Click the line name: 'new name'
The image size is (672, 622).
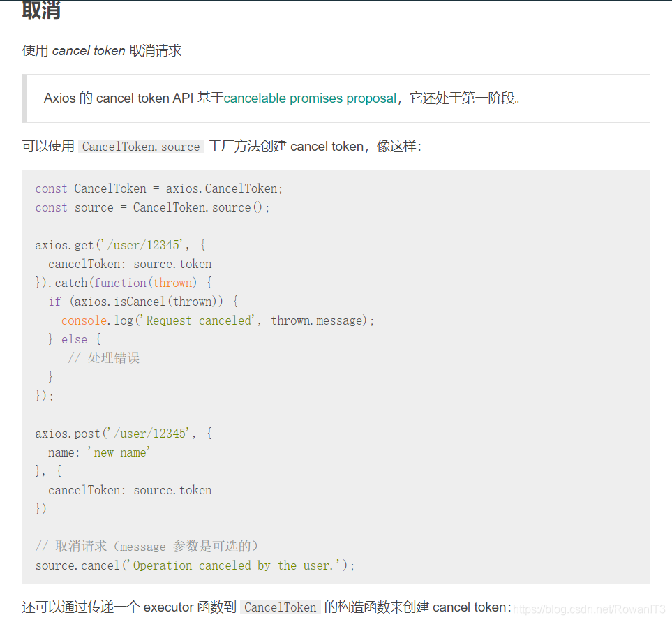(x=99, y=452)
